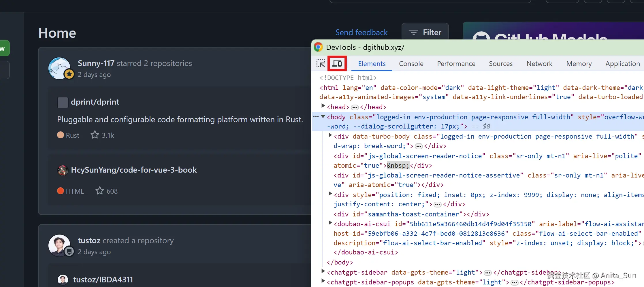Click the Chrome logo in DevTools title
The image size is (644, 287).
click(x=318, y=47)
